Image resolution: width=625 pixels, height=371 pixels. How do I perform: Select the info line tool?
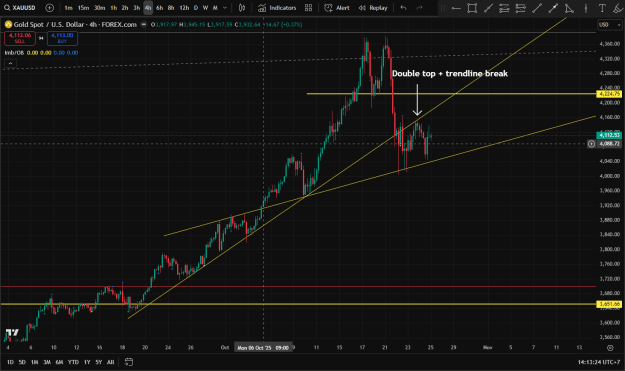point(553,8)
